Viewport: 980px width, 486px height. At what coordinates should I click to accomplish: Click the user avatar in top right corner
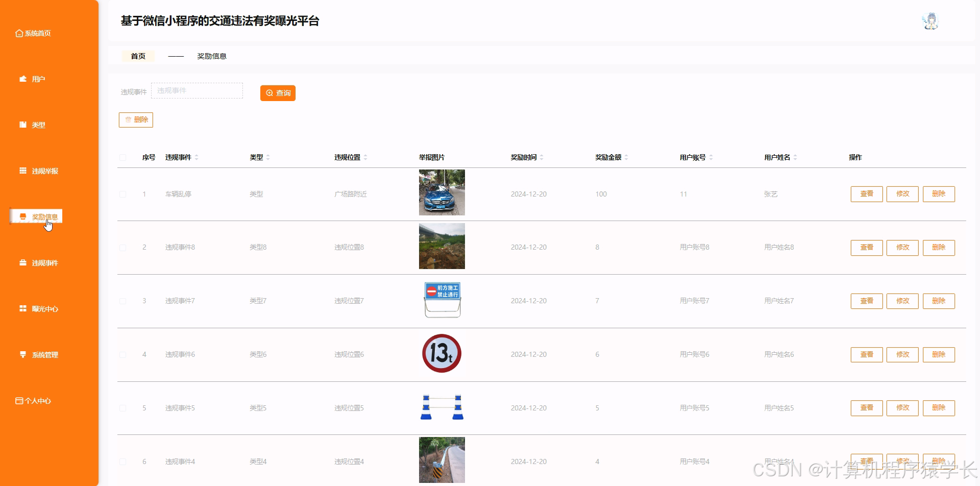click(x=930, y=20)
